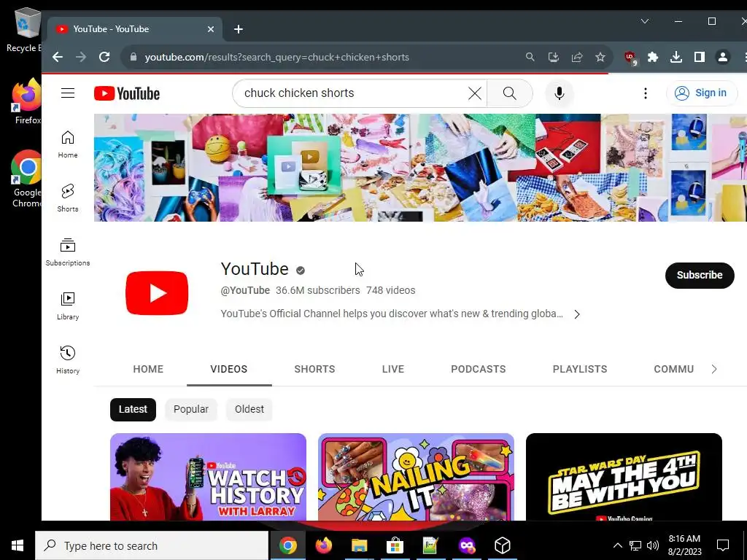The width and height of the screenshot is (747, 560).
Task: Open the Extensions puzzle icon
Action: click(653, 57)
